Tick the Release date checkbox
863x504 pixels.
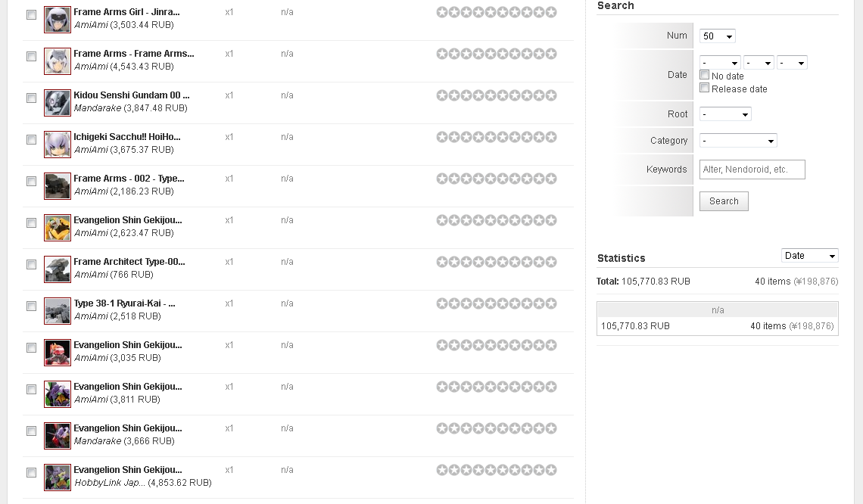[705, 88]
